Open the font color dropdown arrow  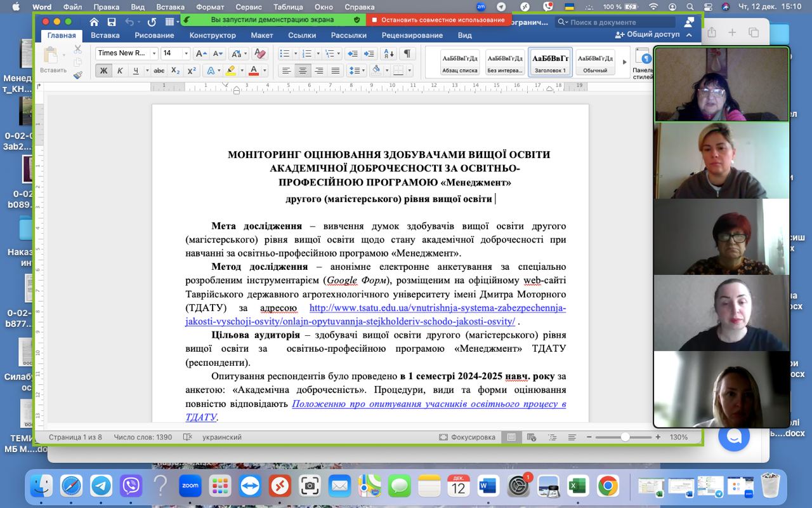point(264,70)
